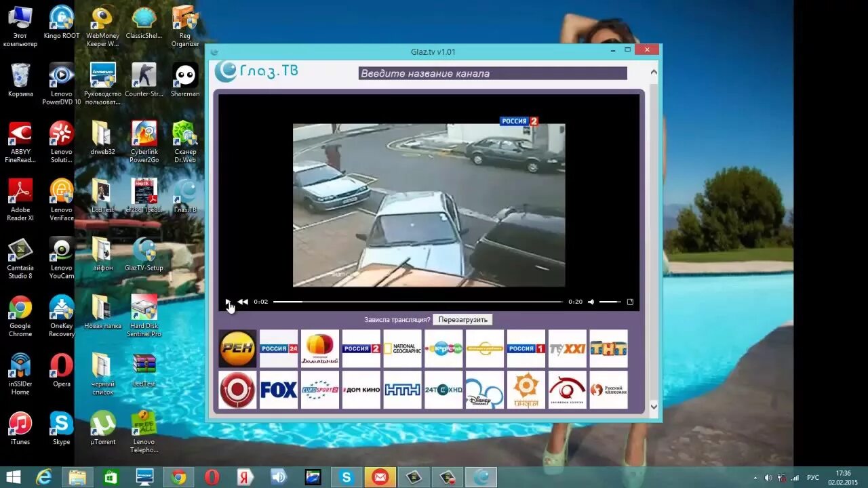Open File Explorer in the taskbar

click(x=77, y=477)
